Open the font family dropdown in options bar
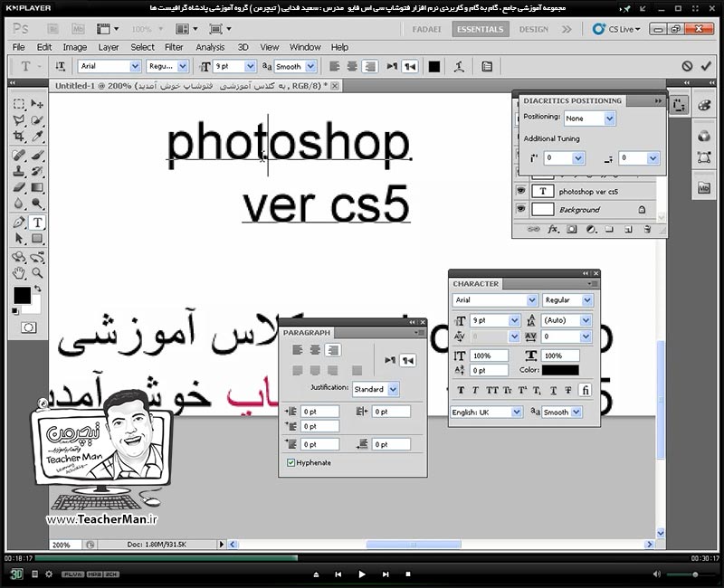Viewport: 724px width, 588px height. pos(135,66)
